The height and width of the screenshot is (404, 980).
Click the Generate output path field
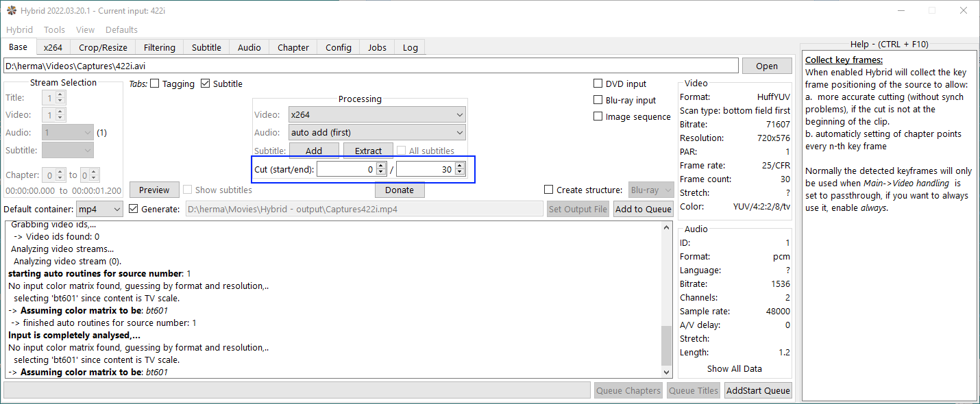coord(365,209)
